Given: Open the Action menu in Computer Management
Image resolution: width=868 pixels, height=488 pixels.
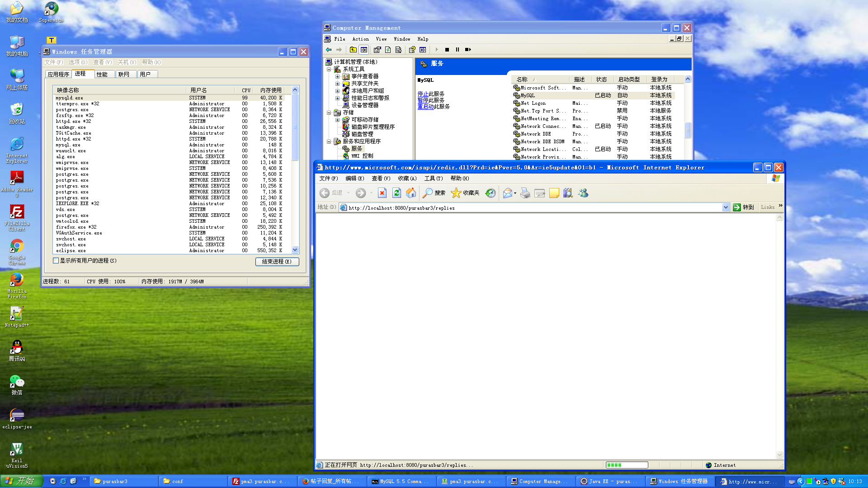Looking at the screenshot, I should [360, 39].
